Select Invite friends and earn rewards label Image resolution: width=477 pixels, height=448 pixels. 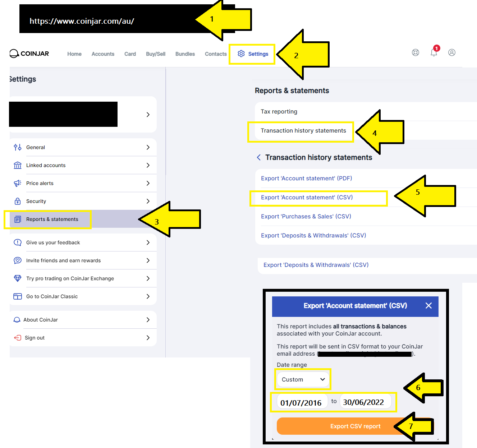pos(64,260)
